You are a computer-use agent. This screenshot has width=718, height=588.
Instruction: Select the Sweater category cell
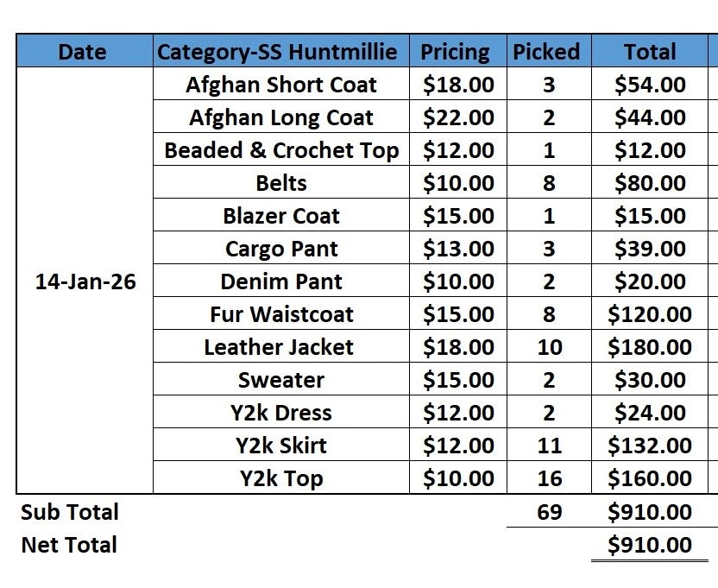pos(281,379)
